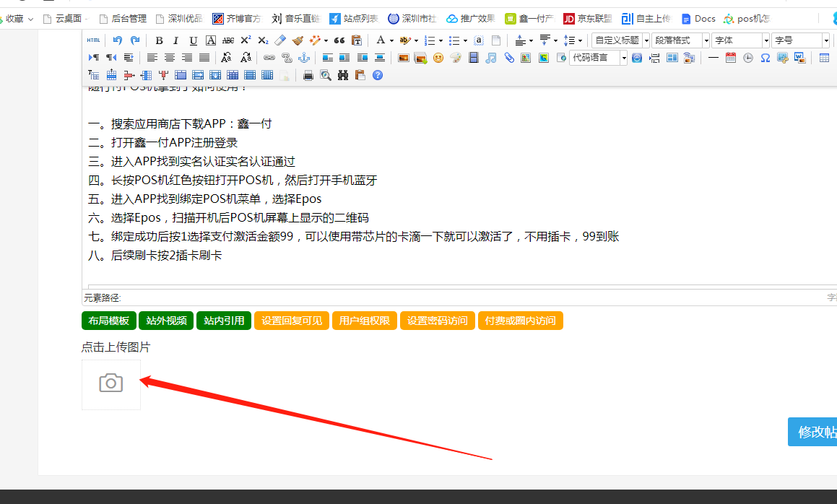The height and width of the screenshot is (504, 837).
Task: Toggle underline formatting
Action: click(193, 40)
